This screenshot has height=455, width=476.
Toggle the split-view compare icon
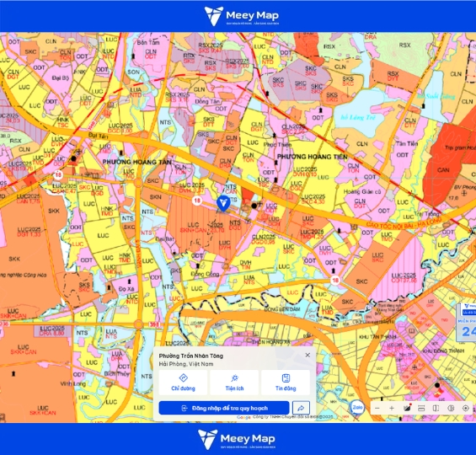click(x=436, y=409)
